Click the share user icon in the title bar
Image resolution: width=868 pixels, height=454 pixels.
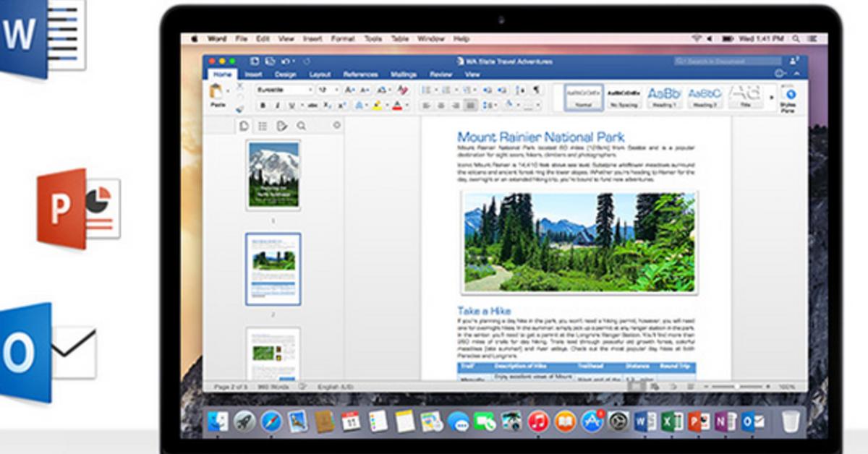point(795,61)
